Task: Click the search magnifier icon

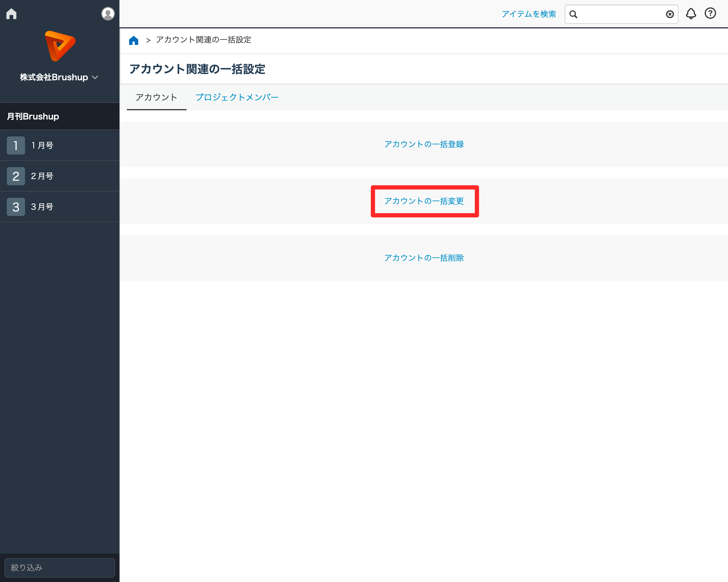Action: [x=573, y=14]
